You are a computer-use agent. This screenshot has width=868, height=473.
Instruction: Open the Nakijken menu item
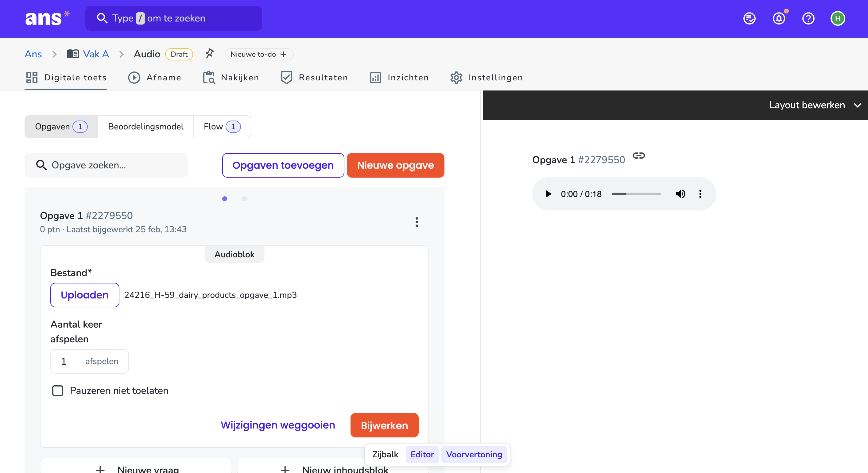pos(231,77)
